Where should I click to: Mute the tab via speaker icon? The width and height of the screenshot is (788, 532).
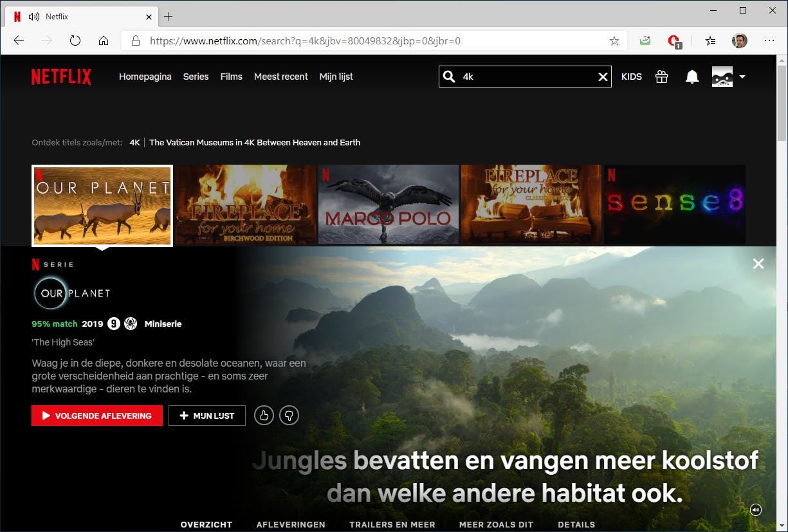(x=34, y=16)
